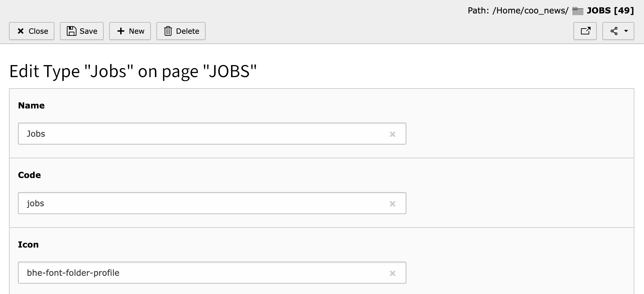
Task: Click the /Home/coo_news/ path text
Action: pos(530,11)
